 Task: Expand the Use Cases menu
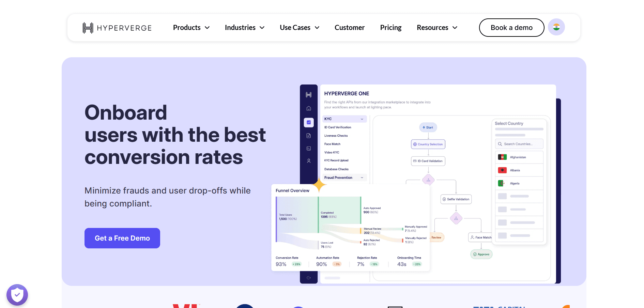click(x=300, y=28)
